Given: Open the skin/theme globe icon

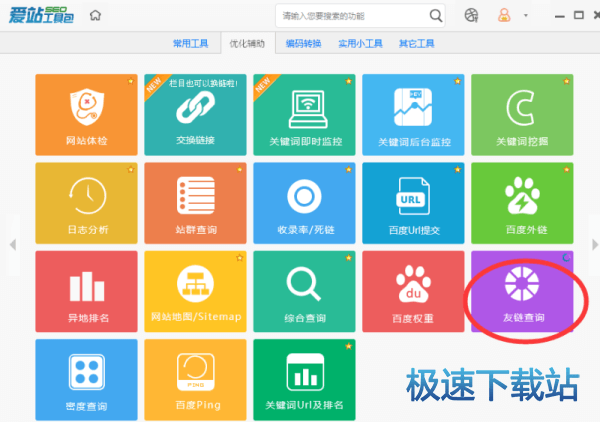Looking at the screenshot, I should [471, 15].
